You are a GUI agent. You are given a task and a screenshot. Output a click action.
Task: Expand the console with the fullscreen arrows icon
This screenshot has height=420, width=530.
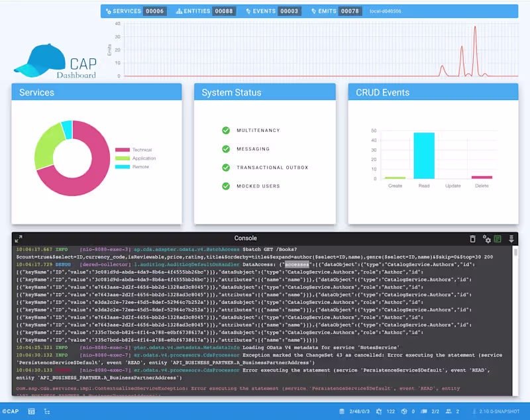[17, 238]
